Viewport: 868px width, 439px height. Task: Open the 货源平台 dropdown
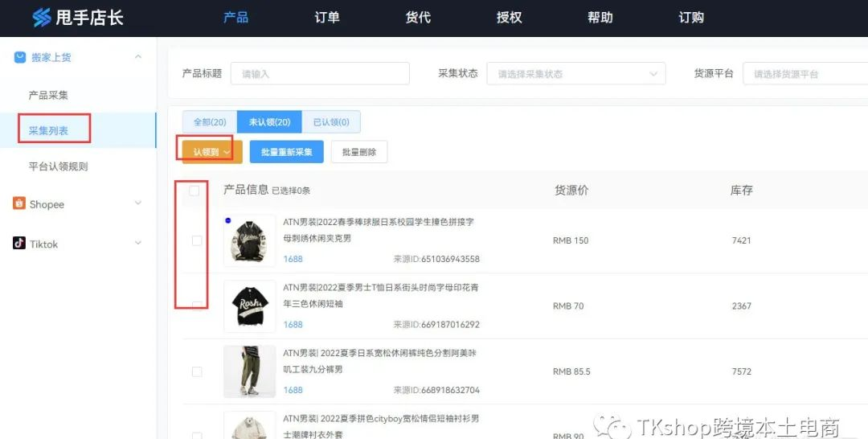point(805,74)
